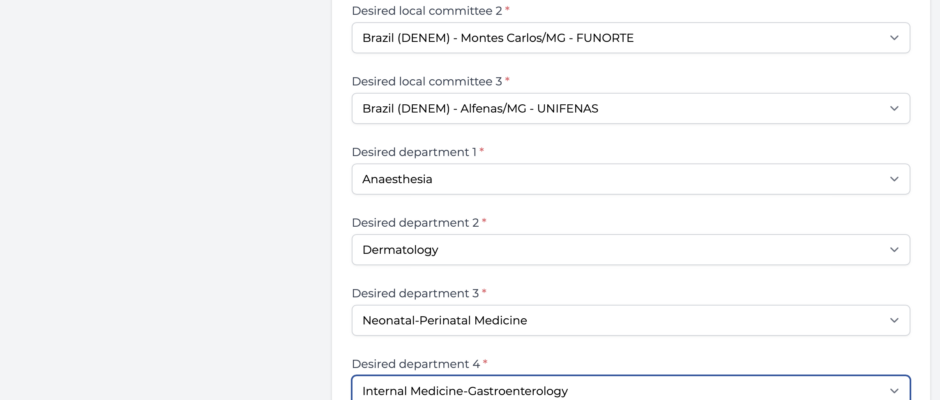Viewport: 940px width, 400px height.
Task: Click the gray page background beside form
Action: pyautogui.click(x=165, y=200)
